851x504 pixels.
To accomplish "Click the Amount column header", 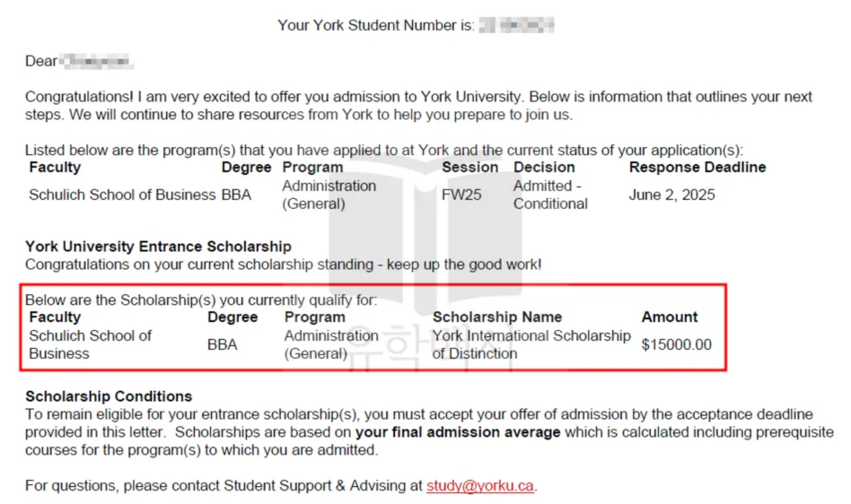I will click(x=669, y=317).
